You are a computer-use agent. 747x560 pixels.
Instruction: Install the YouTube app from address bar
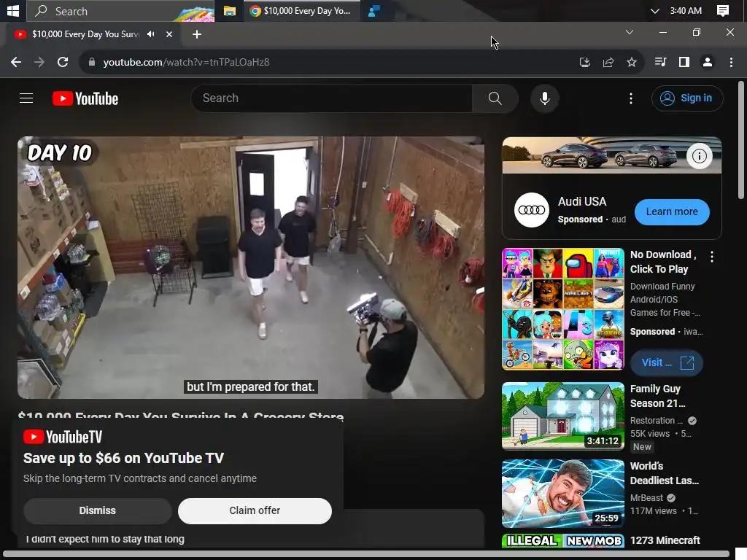coord(584,63)
